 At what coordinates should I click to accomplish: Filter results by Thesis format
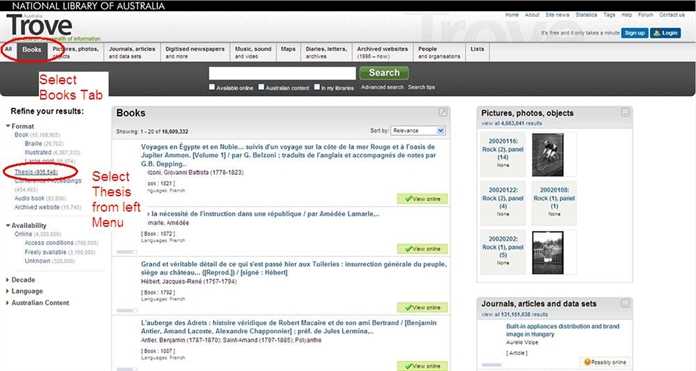(36, 172)
